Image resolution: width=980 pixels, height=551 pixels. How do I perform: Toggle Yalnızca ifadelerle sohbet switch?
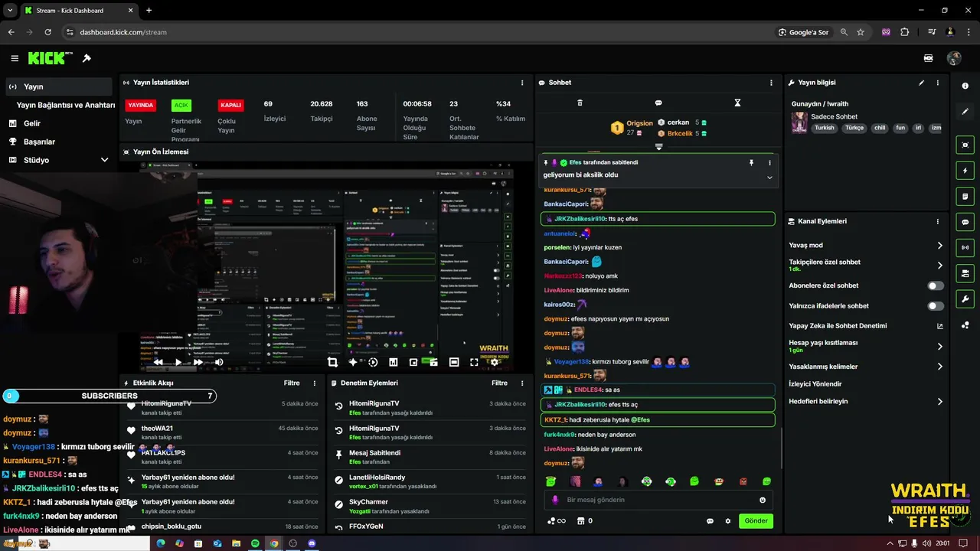(935, 306)
